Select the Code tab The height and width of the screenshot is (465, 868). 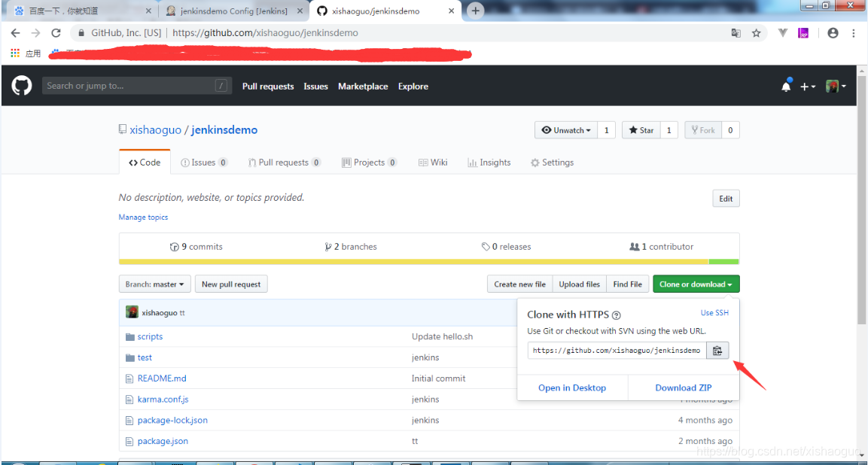click(x=145, y=163)
